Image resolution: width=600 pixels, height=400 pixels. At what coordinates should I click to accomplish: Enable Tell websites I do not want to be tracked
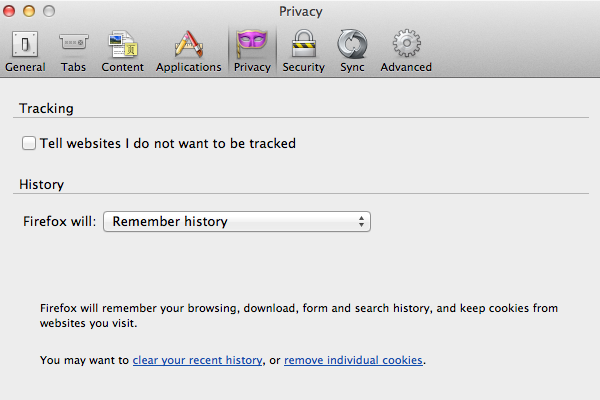[29, 143]
